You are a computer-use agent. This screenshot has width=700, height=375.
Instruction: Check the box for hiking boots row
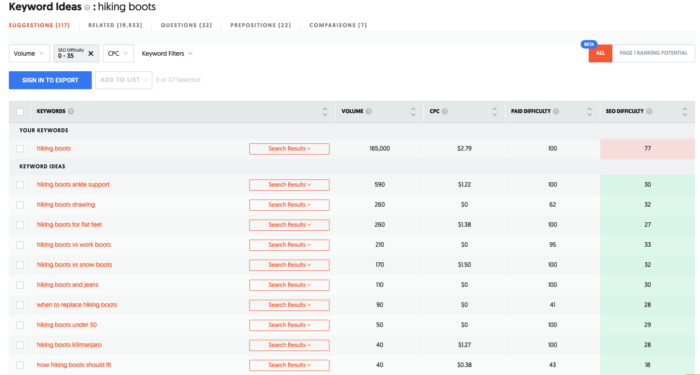click(20, 149)
